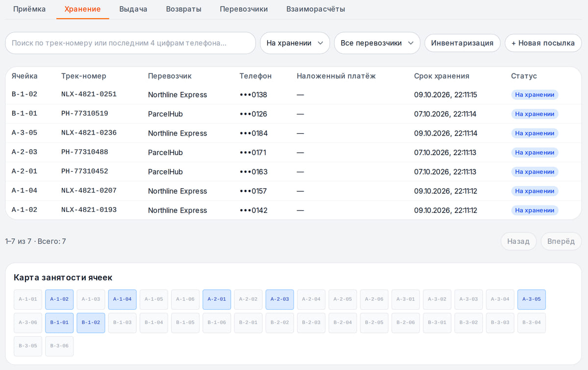Click Northline Express carrier in row A-1-02

pos(177,210)
